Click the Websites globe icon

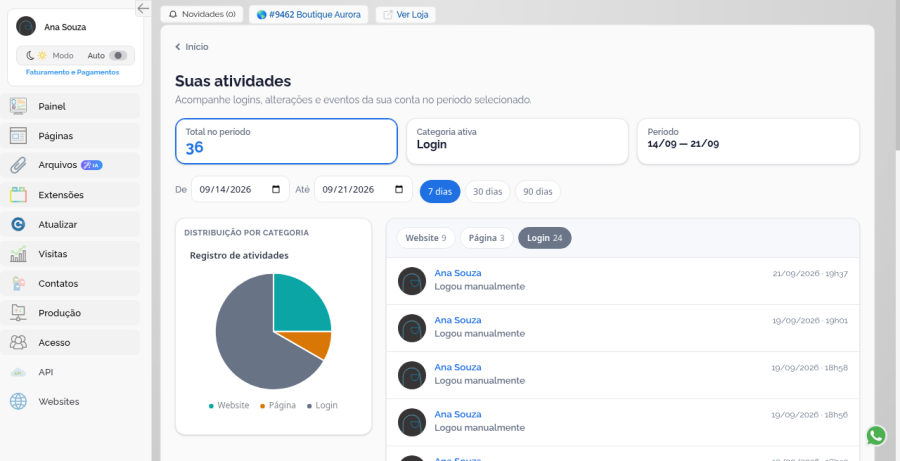18,401
